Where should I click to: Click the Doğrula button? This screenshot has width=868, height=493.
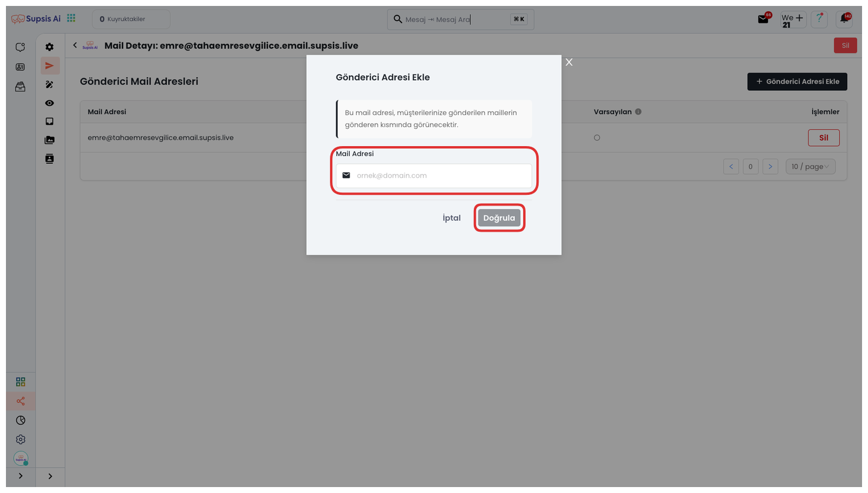[x=499, y=218]
